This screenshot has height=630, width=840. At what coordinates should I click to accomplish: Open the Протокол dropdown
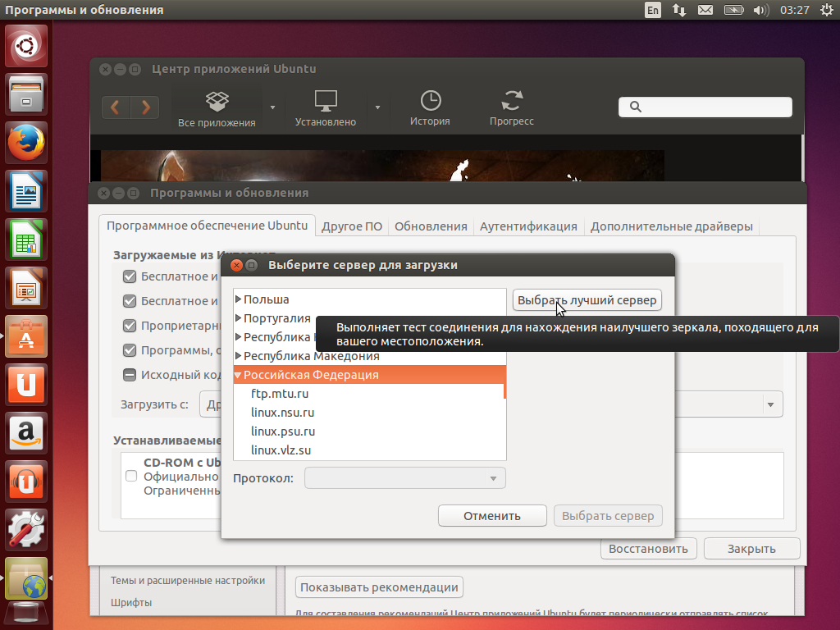[404, 477]
